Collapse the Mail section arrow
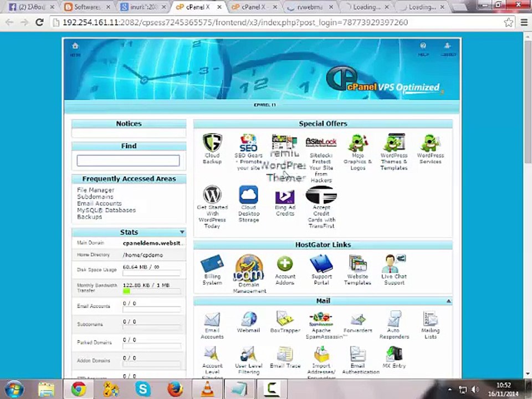Screen dimensions: 532x399 (448, 301)
